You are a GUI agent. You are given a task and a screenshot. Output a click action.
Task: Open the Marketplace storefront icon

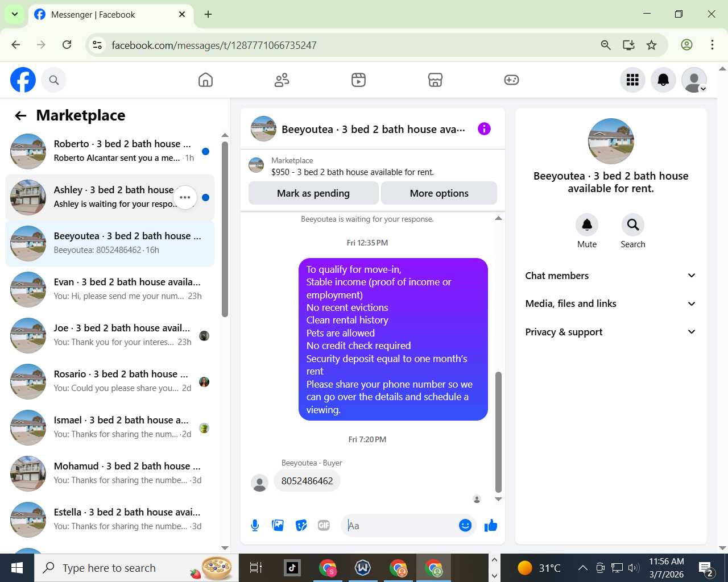435,80
